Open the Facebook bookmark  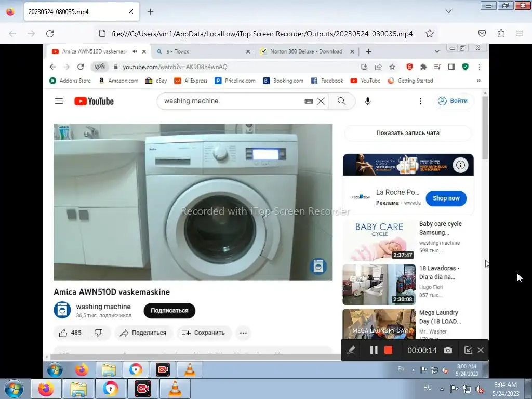327,81
